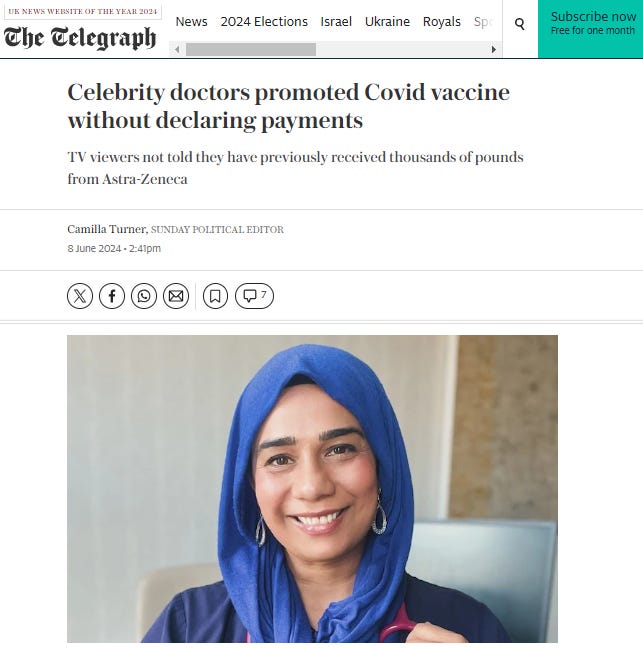Screen dimensions: 643x648
Task: Select the Ukraine nav item
Action: [387, 21]
